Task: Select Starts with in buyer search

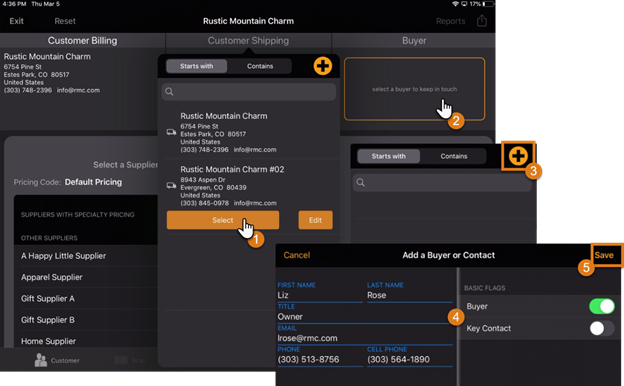Action: (x=388, y=156)
